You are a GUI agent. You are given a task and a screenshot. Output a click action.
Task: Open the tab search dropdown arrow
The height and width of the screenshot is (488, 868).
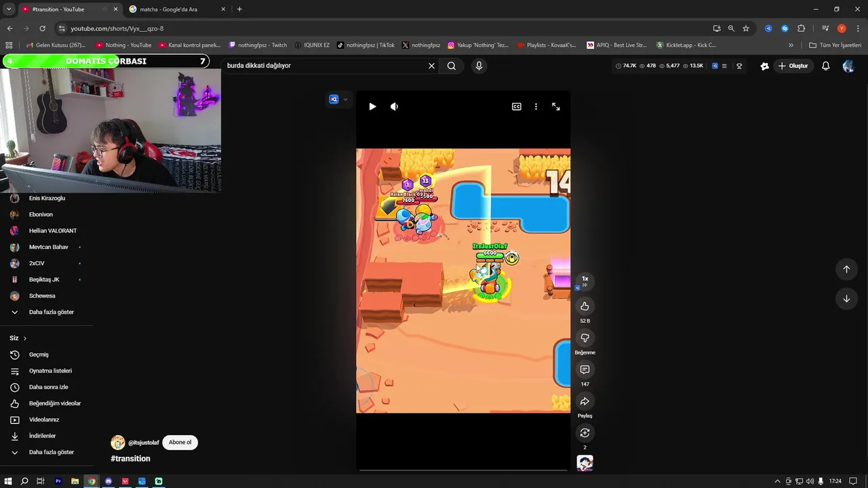[8, 9]
